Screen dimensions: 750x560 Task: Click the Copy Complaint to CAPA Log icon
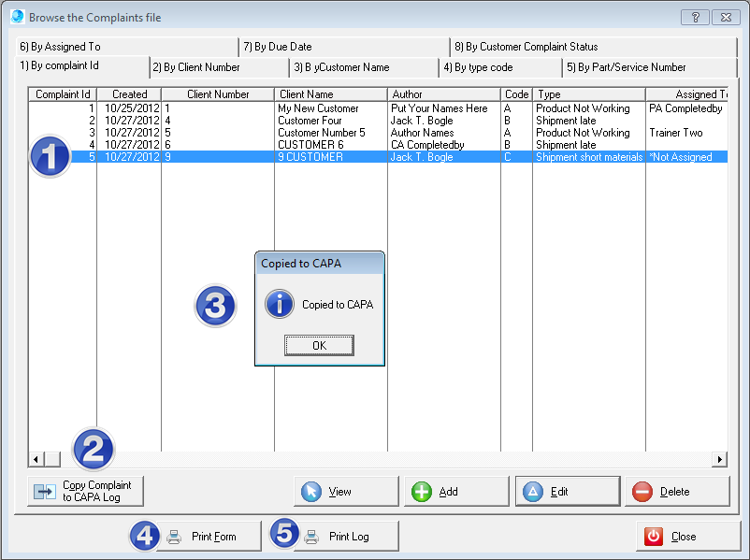43,492
